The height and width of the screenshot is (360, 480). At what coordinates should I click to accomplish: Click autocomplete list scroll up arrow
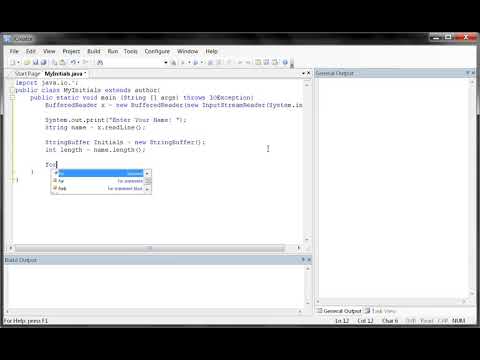click(148, 173)
